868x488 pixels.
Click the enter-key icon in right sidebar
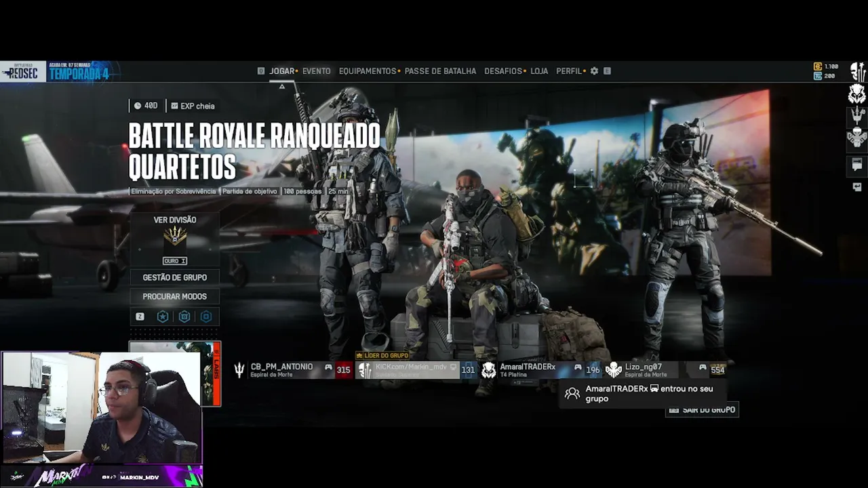[x=857, y=187]
